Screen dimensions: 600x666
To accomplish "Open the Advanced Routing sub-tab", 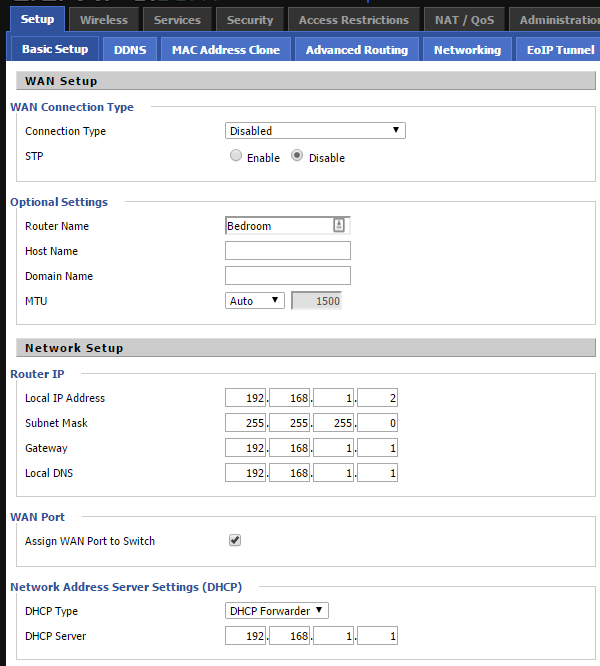I will point(357,50).
